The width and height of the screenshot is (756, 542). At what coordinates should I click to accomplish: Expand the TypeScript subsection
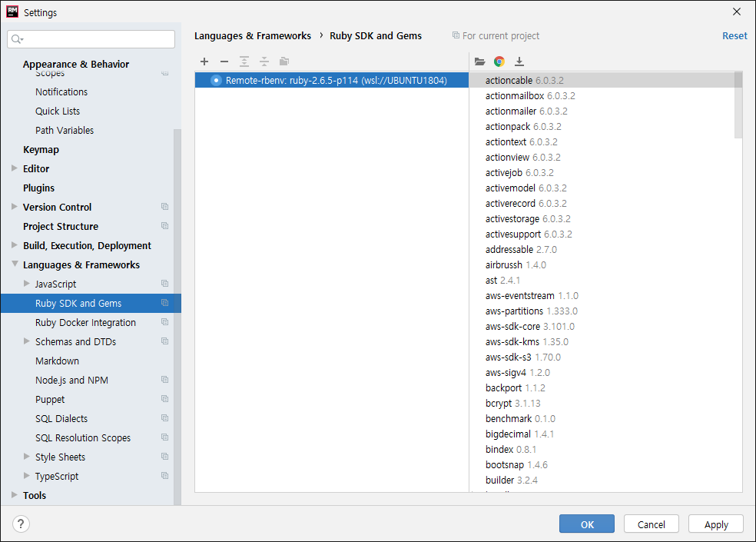[27, 476]
